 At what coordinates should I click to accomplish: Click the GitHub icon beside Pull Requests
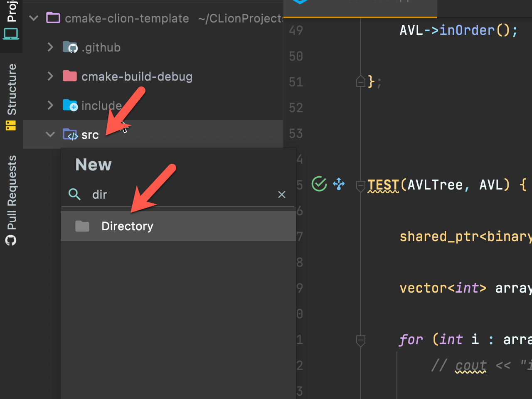(11, 240)
